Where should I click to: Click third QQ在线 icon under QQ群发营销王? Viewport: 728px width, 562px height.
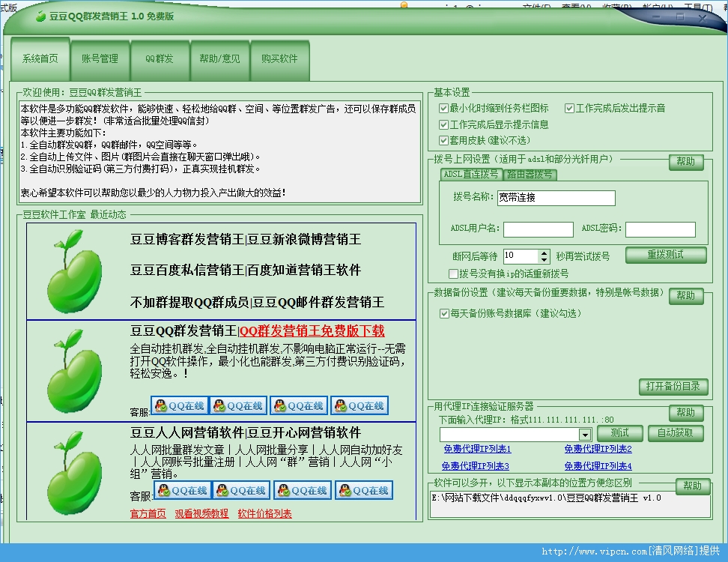(x=299, y=406)
